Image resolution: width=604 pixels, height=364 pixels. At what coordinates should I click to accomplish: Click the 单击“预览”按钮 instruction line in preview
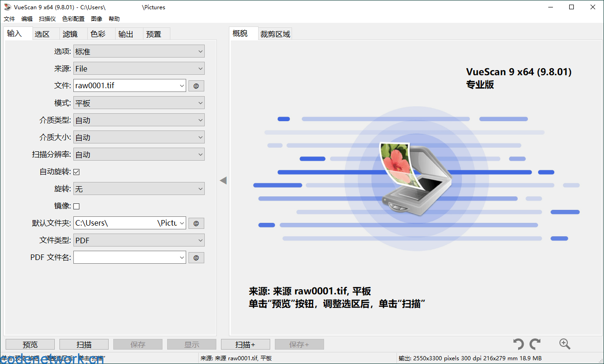(338, 304)
